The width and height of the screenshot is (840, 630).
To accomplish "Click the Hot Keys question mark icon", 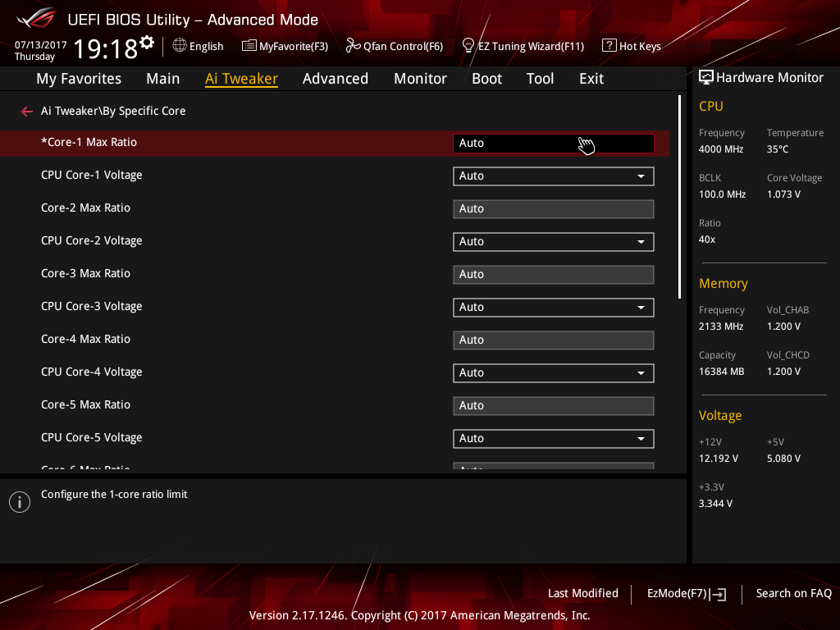I will (609, 46).
